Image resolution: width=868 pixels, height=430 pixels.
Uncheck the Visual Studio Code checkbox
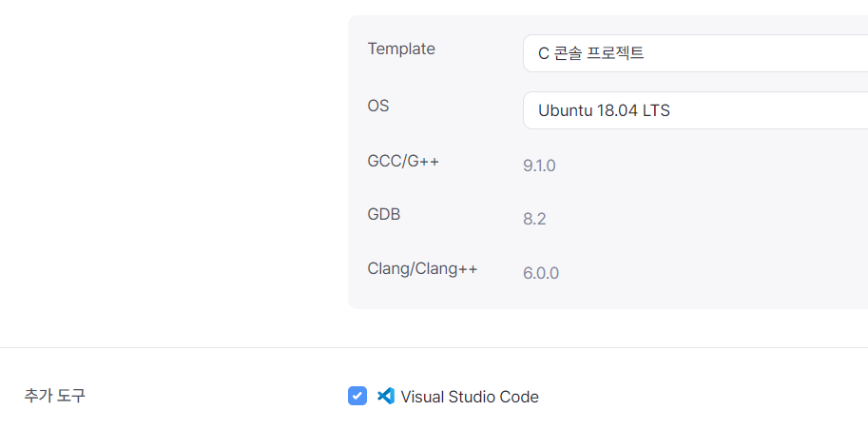click(357, 397)
